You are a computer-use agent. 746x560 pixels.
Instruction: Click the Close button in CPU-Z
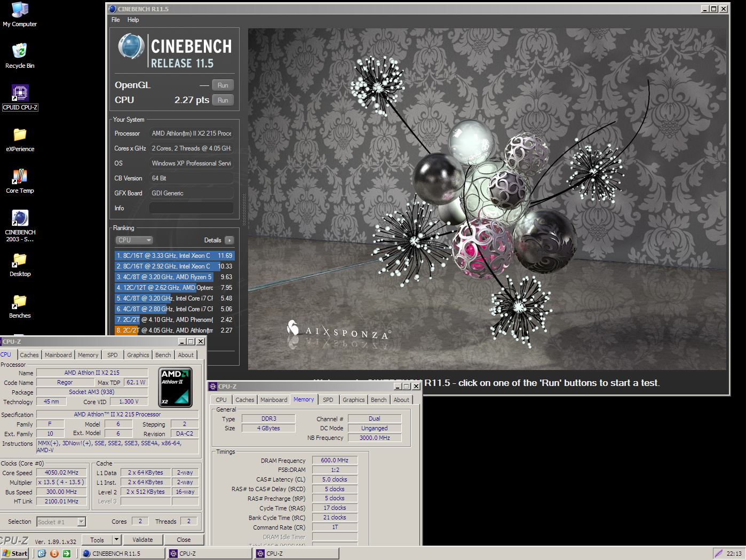coord(184,540)
